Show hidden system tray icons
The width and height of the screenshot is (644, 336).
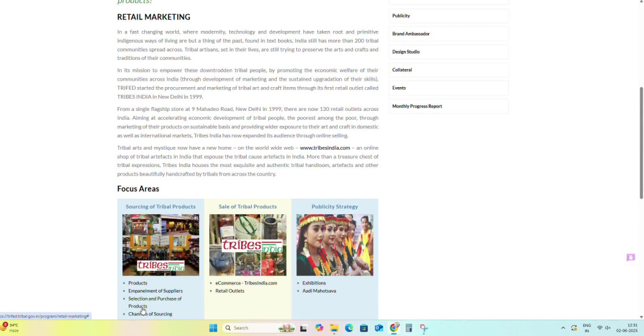(563, 328)
